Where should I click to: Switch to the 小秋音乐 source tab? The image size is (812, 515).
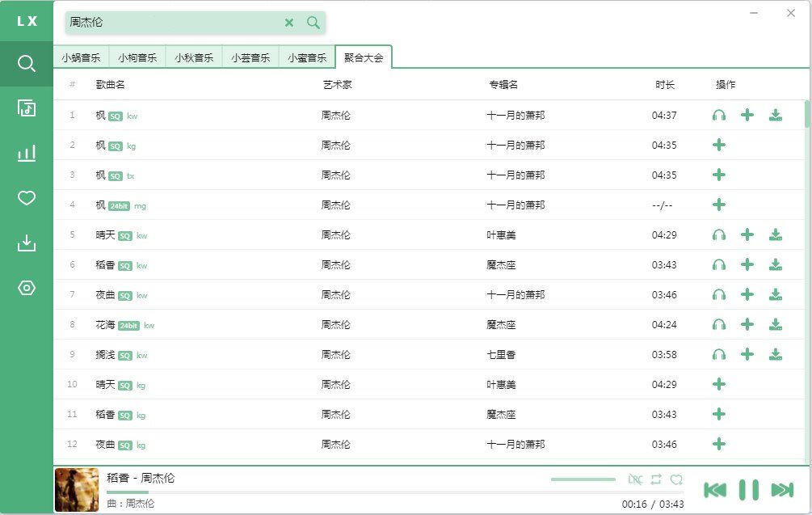[x=194, y=57]
